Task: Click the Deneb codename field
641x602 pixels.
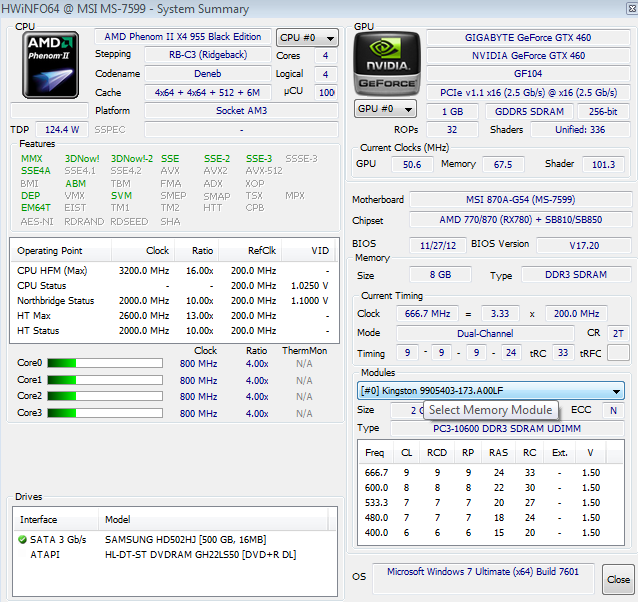Action: pos(208,74)
